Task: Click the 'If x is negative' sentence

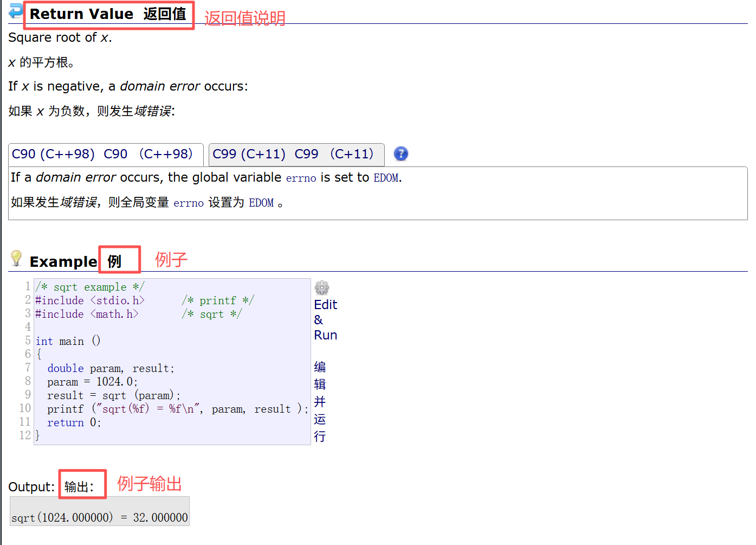Action: 128,87
